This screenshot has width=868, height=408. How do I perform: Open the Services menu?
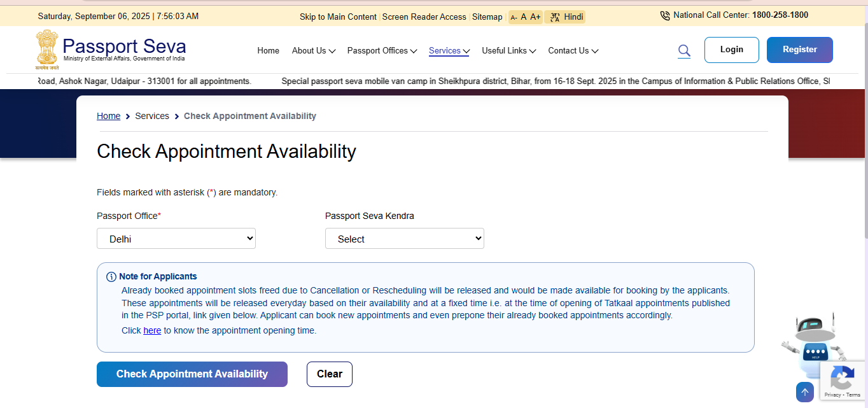(449, 51)
